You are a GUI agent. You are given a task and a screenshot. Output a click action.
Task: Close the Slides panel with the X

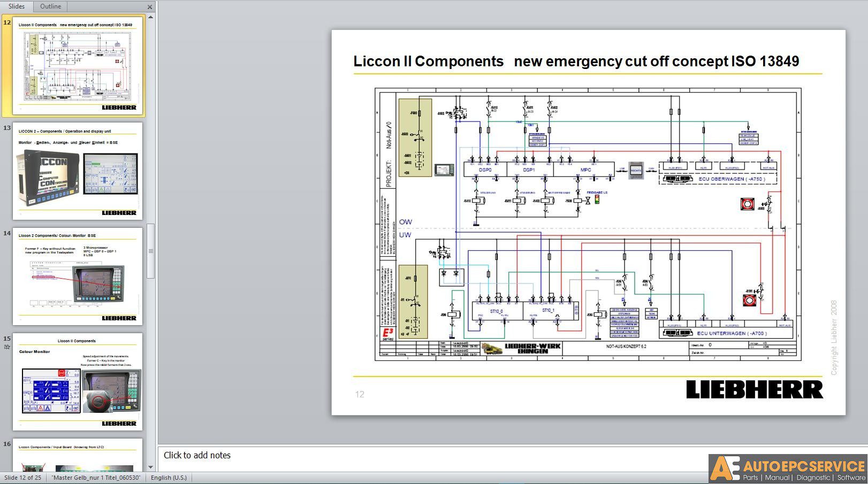[x=150, y=7]
